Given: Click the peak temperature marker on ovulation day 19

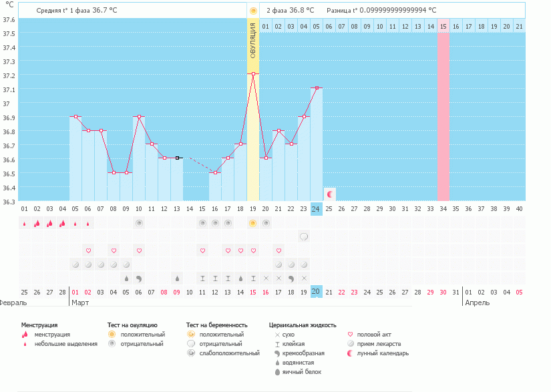Looking at the screenshot, I should 252,75.
